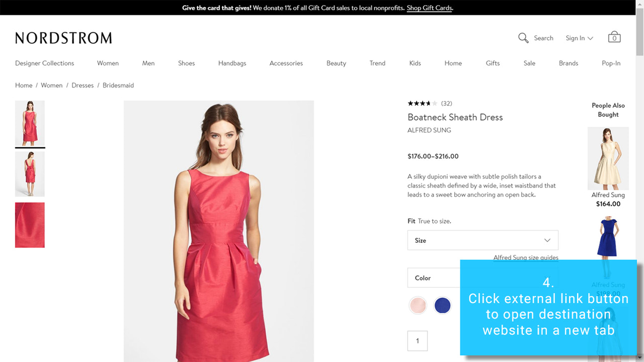This screenshot has width=644, height=362.
Task: Click the search magnifier icon
Action: (x=523, y=38)
